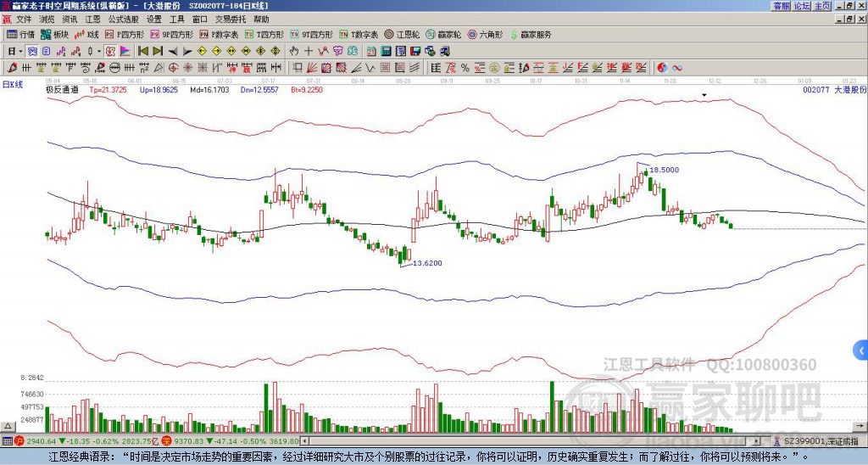Screen dimensions: 868x465
Task: Open the 六角形 hexagon tool
Action: (486, 34)
